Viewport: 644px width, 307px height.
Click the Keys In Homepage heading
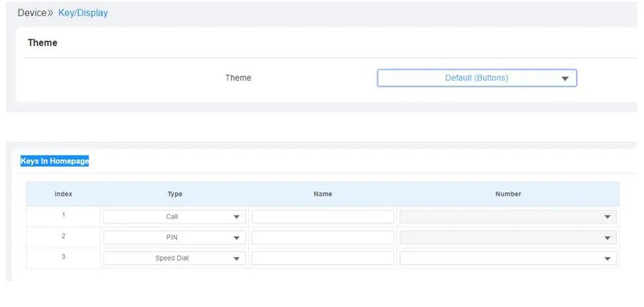click(55, 161)
